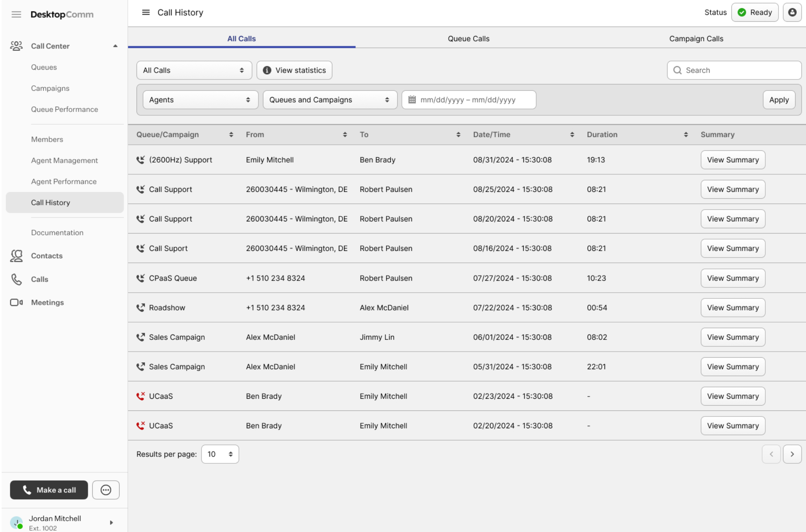This screenshot has width=806, height=532.
Task: Collapse the Call Center section
Action: pyautogui.click(x=115, y=46)
